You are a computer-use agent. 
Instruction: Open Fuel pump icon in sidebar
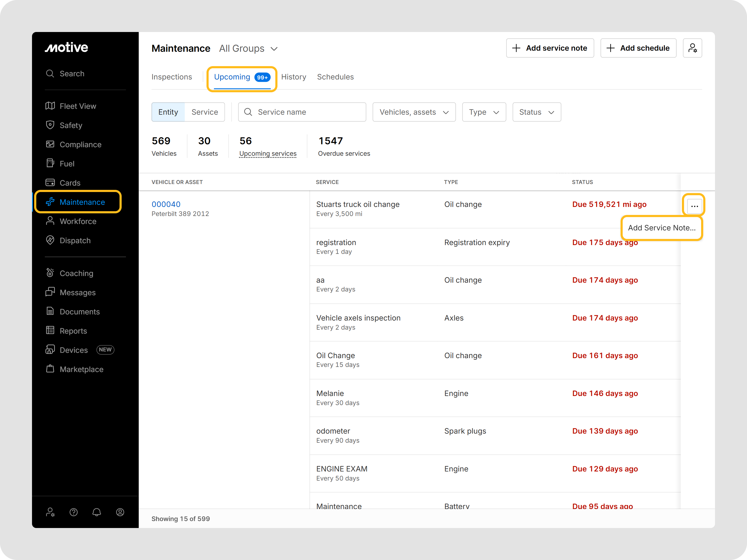point(50,163)
